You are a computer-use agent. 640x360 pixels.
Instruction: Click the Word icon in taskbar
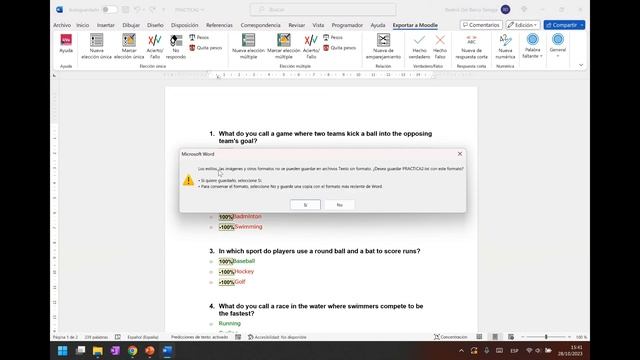click(x=167, y=351)
